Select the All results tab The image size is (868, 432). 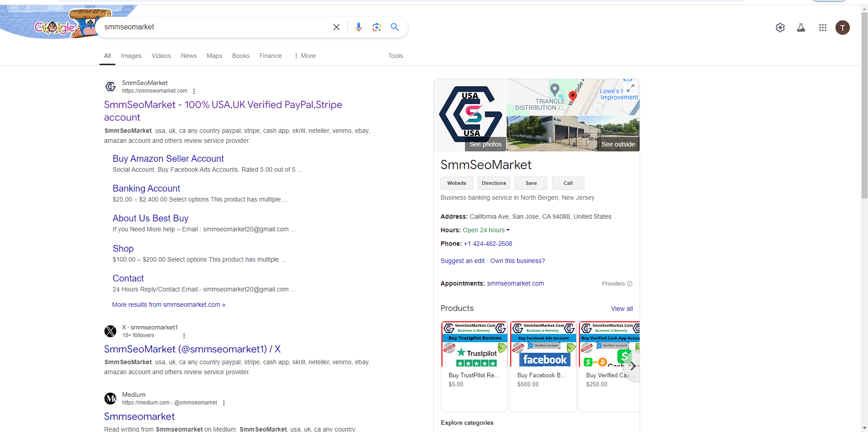point(107,56)
